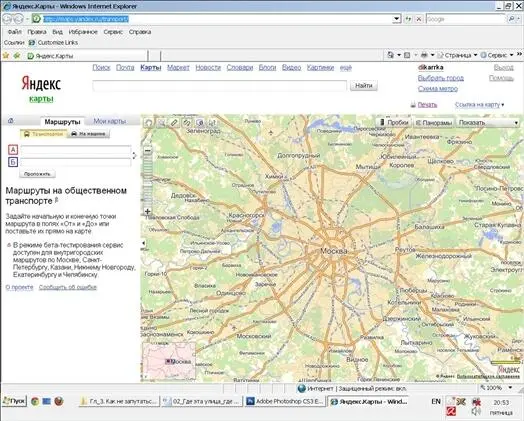Launch Firefox from the quick launch bar

pos(59,401)
